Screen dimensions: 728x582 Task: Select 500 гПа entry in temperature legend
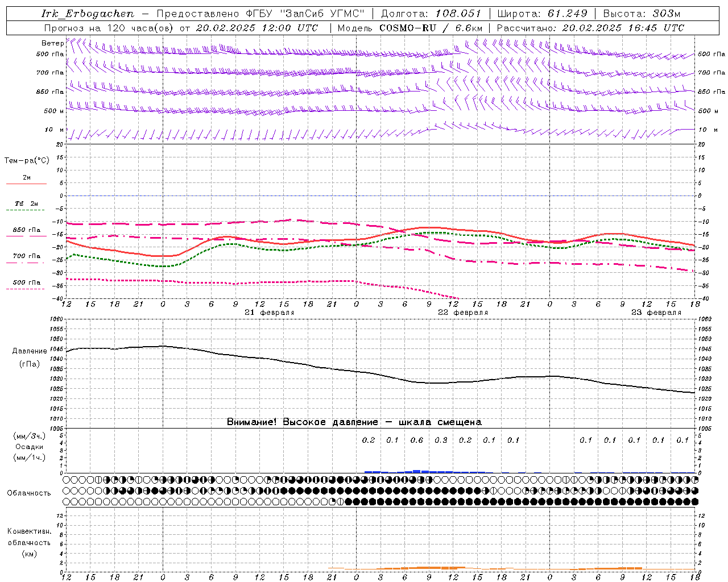27,282
